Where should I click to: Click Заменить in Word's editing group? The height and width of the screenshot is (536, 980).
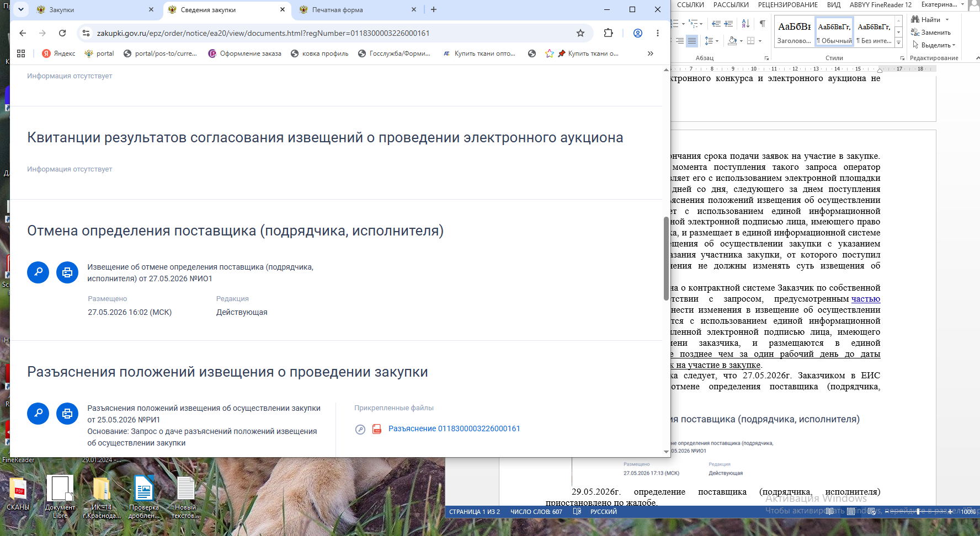(931, 33)
